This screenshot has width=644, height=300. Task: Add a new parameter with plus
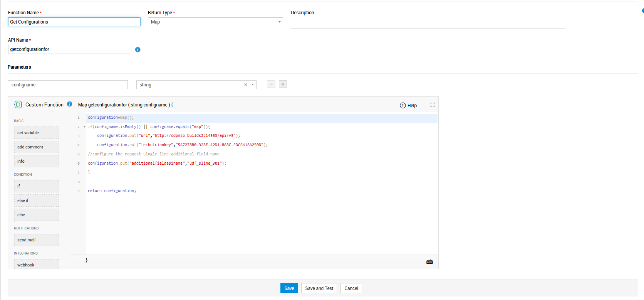[283, 84]
